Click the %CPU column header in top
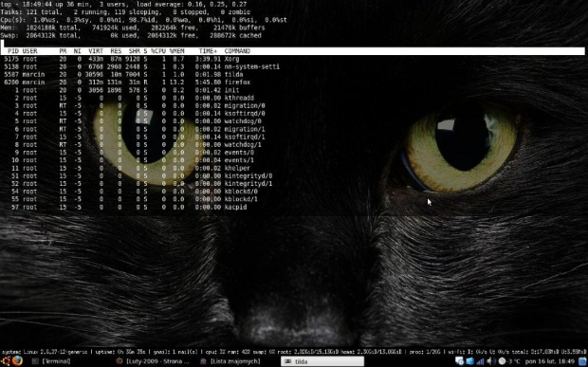Viewport: 588px width, 367px height. [158, 51]
